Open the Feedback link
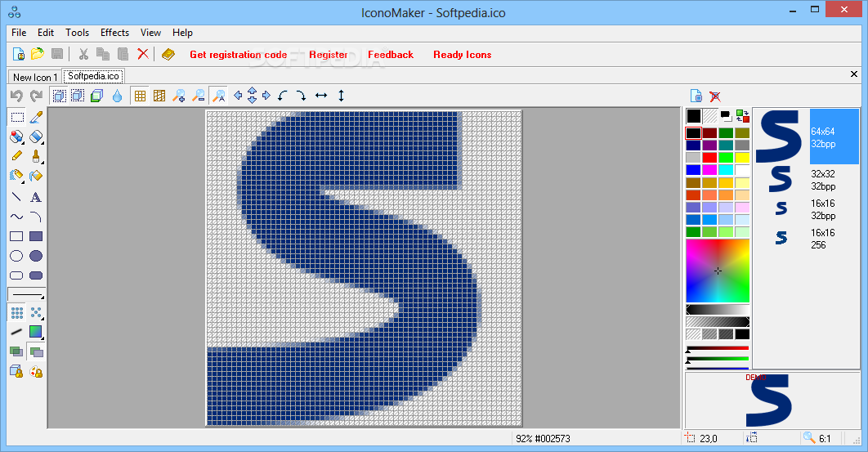 390,54
